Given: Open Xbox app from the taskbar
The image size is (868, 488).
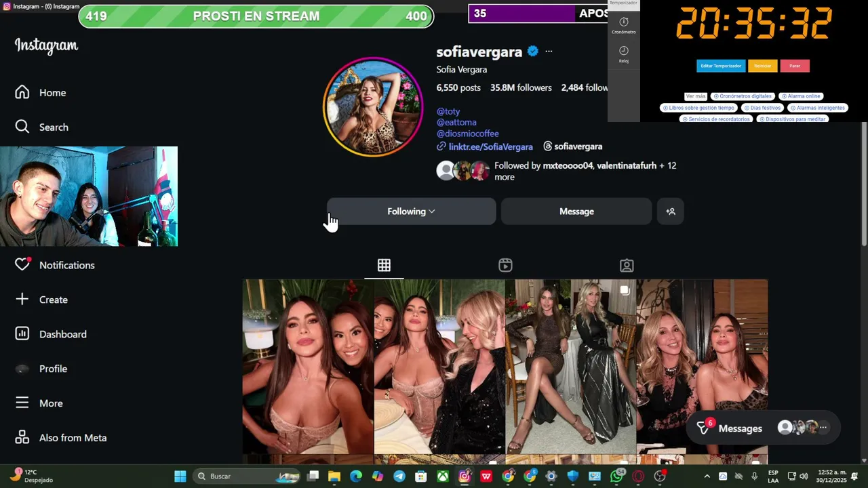Looking at the screenshot, I should tap(443, 476).
